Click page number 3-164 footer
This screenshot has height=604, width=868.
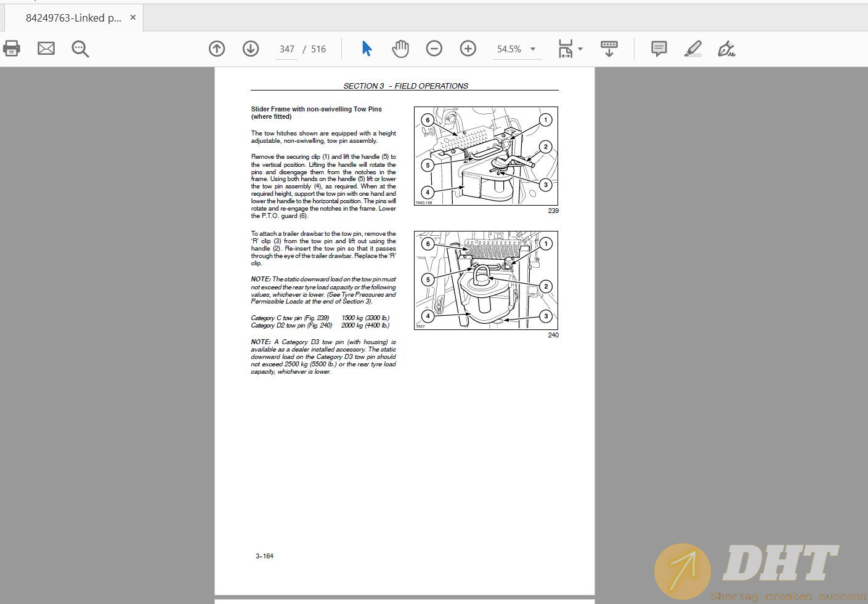pyautogui.click(x=264, y=556)
